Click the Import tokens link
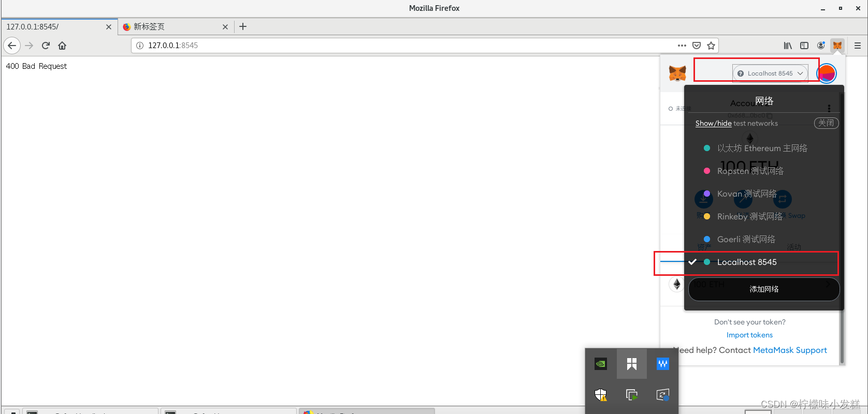The width and height of the screenshot is (868, 414). tap(749, 335)
